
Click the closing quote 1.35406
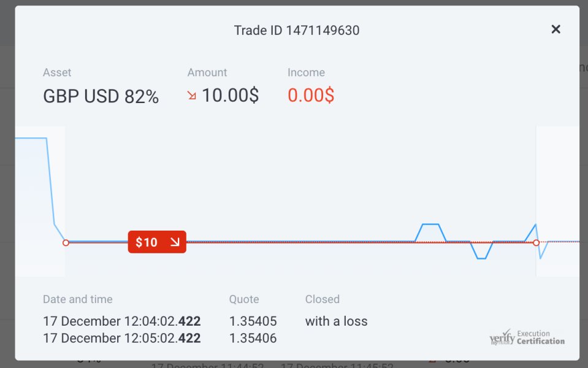[253, 338]
